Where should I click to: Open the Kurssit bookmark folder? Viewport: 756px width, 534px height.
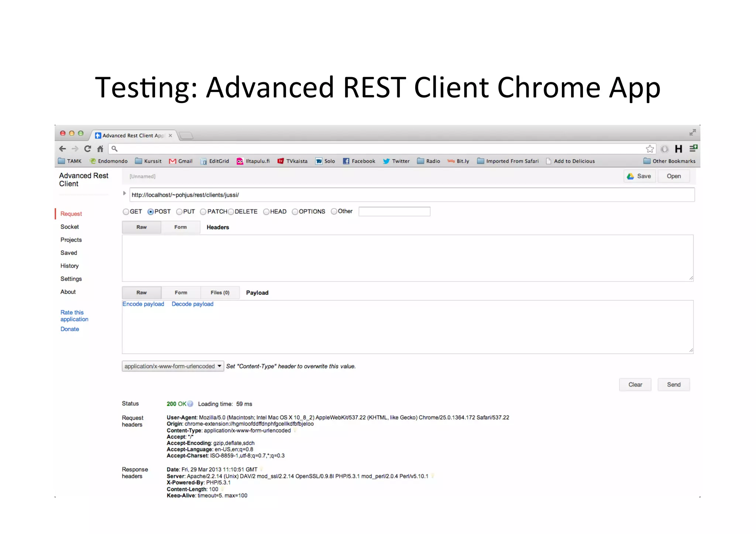coord(148,161)
